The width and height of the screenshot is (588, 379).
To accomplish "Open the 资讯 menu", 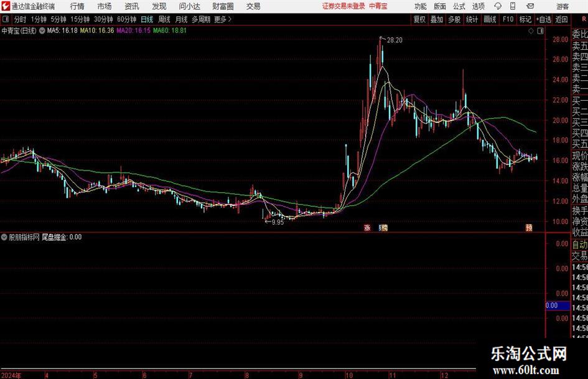I will tap(132, 6).
